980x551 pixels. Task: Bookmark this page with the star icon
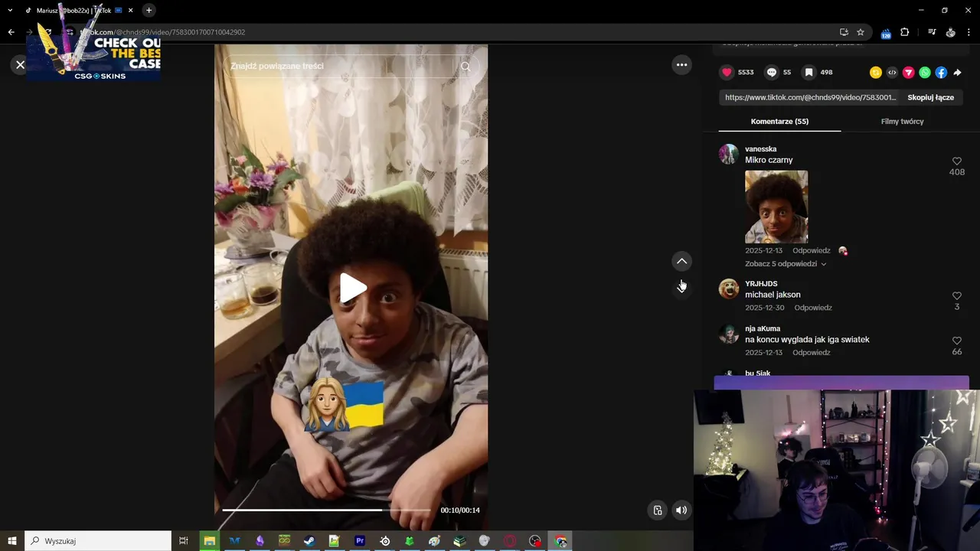[861, 32]
